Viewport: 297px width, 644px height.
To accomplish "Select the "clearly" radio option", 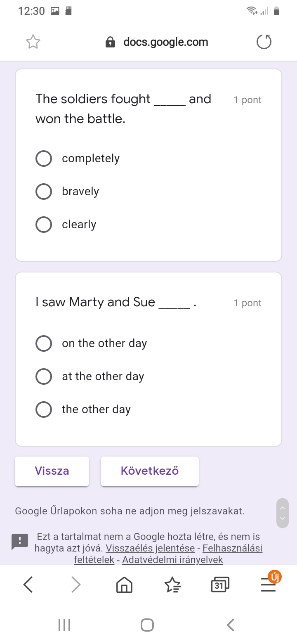I will coord(44,225).
